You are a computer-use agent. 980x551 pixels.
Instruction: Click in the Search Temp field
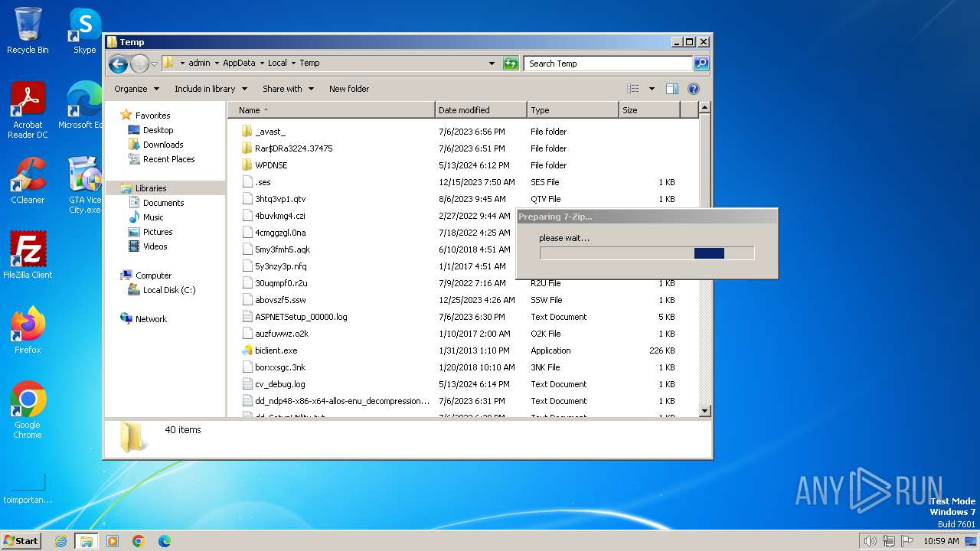609,64
